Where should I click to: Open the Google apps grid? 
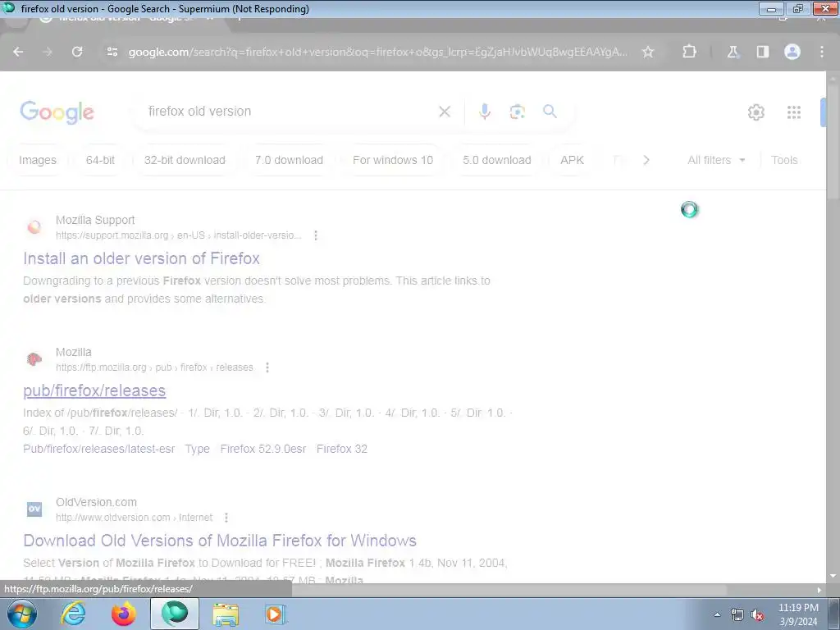(x=794, y=112)
